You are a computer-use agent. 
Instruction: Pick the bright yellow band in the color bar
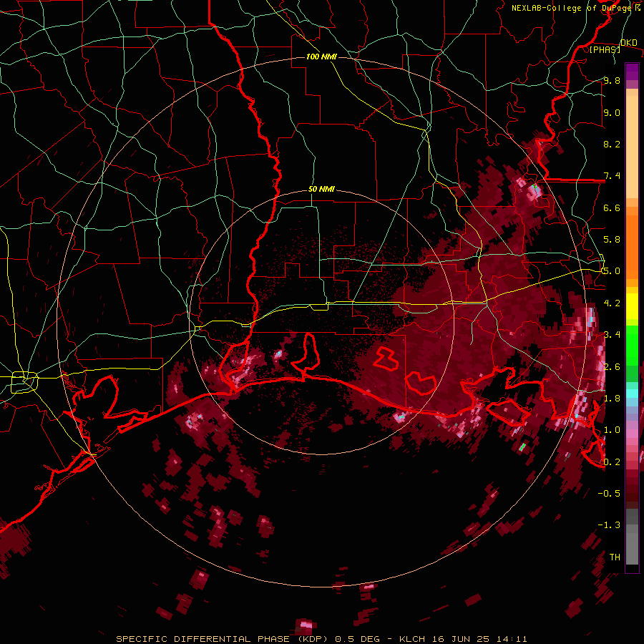[632, 306]
